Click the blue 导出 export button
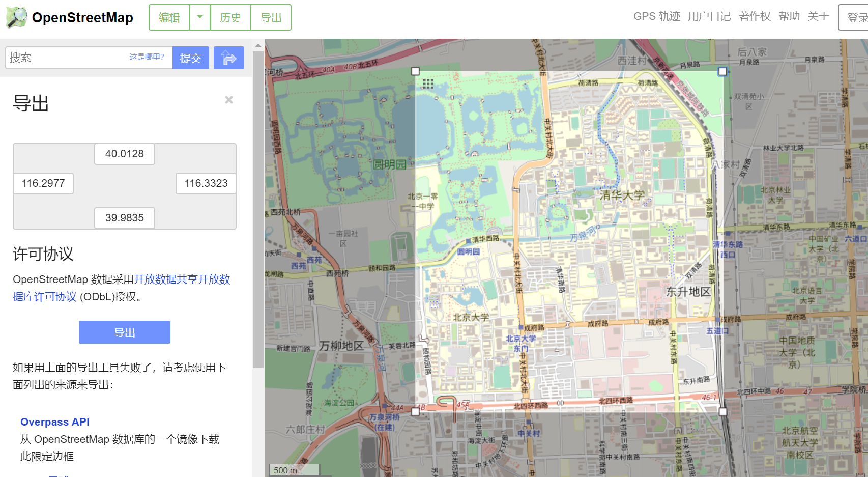 click(x=125, y=332)
